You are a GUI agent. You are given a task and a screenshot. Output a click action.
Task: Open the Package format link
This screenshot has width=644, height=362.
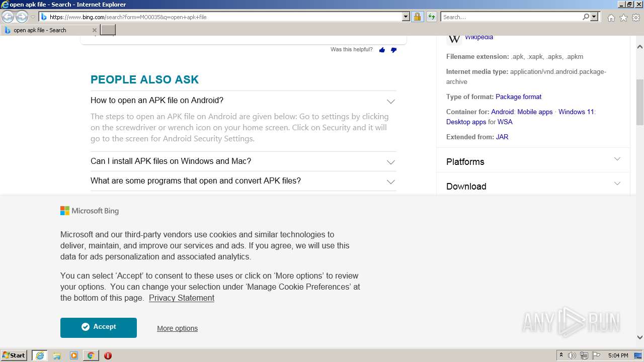519,97
